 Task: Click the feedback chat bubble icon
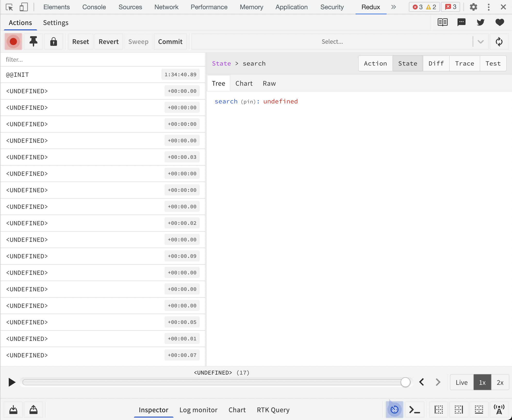pos(461,22)
